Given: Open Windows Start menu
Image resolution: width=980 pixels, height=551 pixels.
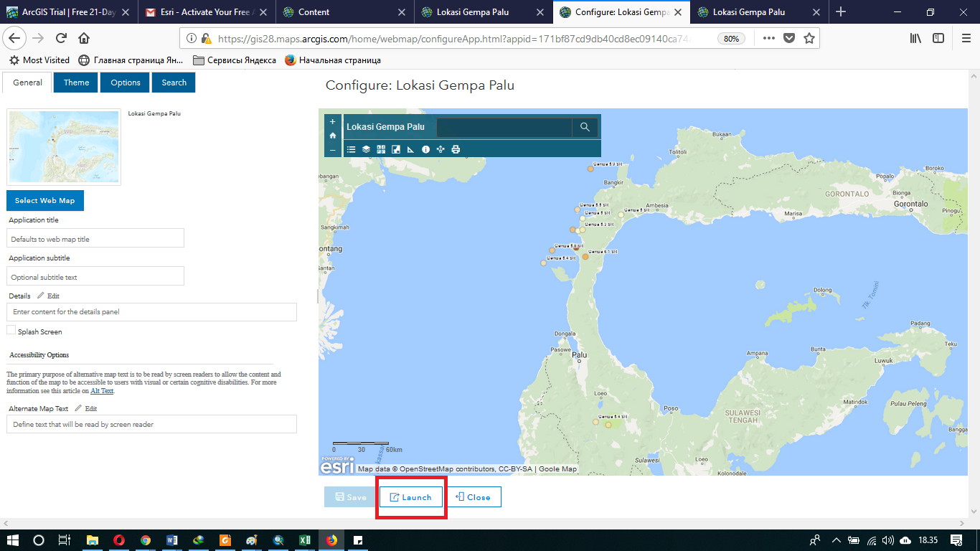Looking at the screenshot, I should point(13,540).
